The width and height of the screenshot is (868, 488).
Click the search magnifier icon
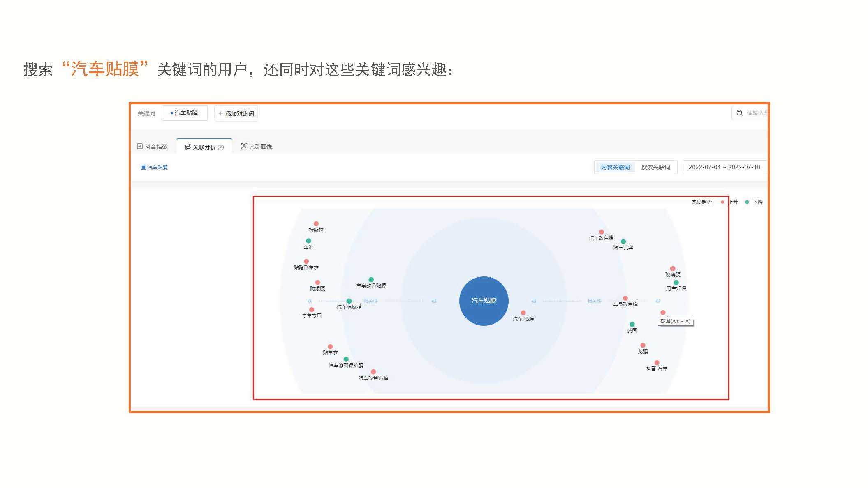click(739, 113)
